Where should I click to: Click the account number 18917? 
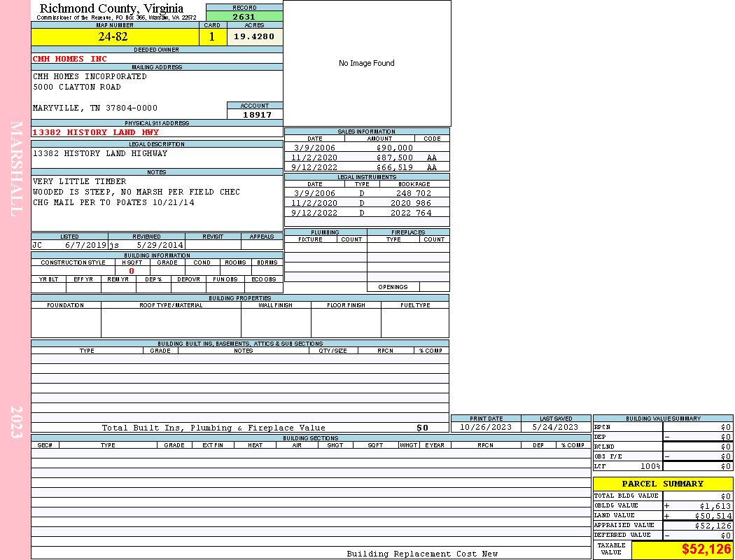[256, 114]
